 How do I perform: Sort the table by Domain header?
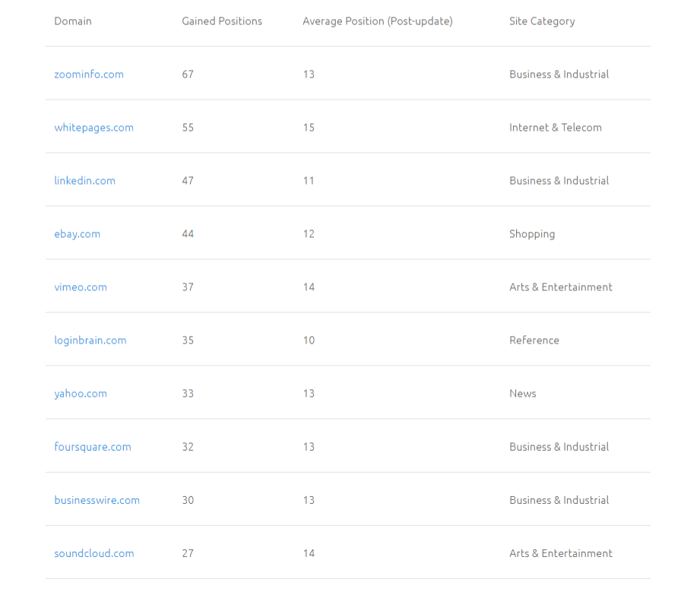pos(73,21)
